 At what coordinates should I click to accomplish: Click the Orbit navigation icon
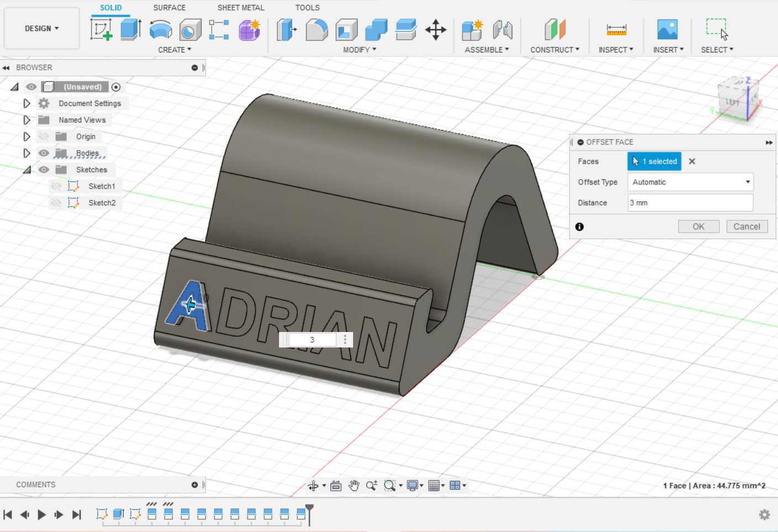tap(313, 486)
